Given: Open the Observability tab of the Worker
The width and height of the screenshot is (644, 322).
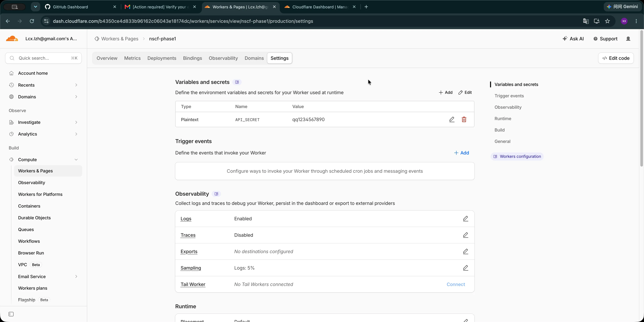Looking at the screenshot, I should (223, 58).
